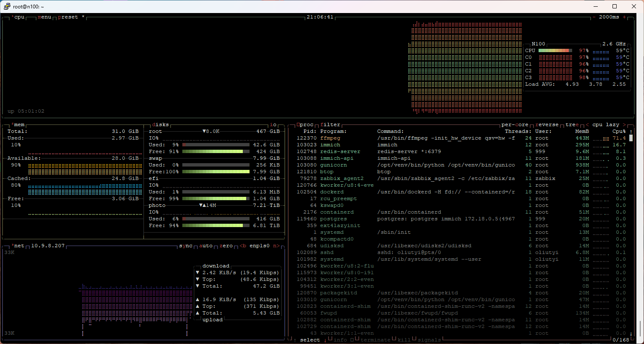Click the right arrow after cpu lazy sorting
644x344 pixels.
tap(624, 125)
